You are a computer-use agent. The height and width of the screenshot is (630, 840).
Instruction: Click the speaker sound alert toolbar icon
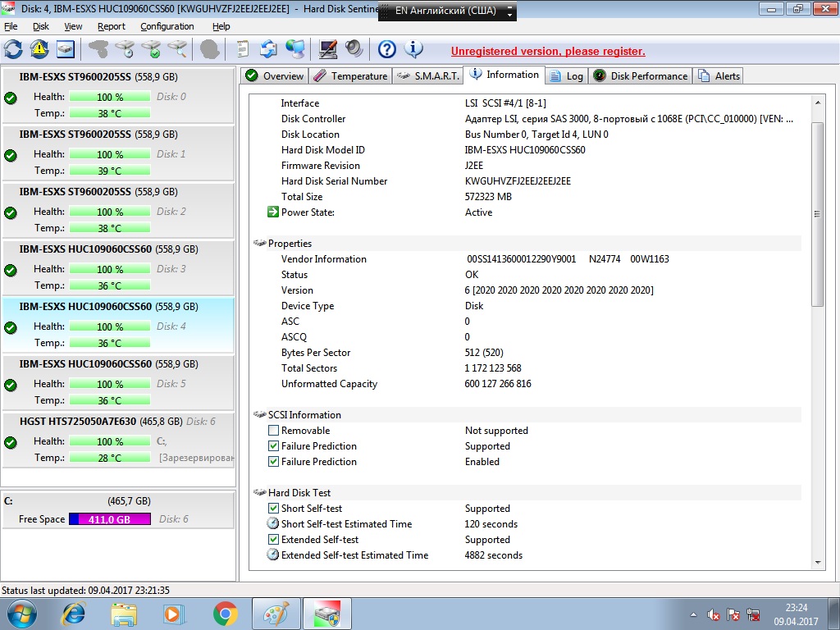(354, 49)
